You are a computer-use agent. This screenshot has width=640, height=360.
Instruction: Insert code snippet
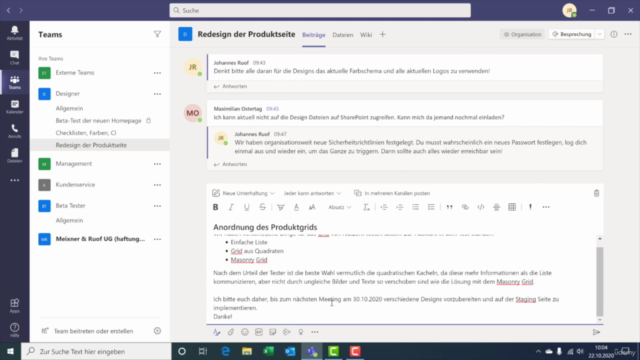[481, 207]
